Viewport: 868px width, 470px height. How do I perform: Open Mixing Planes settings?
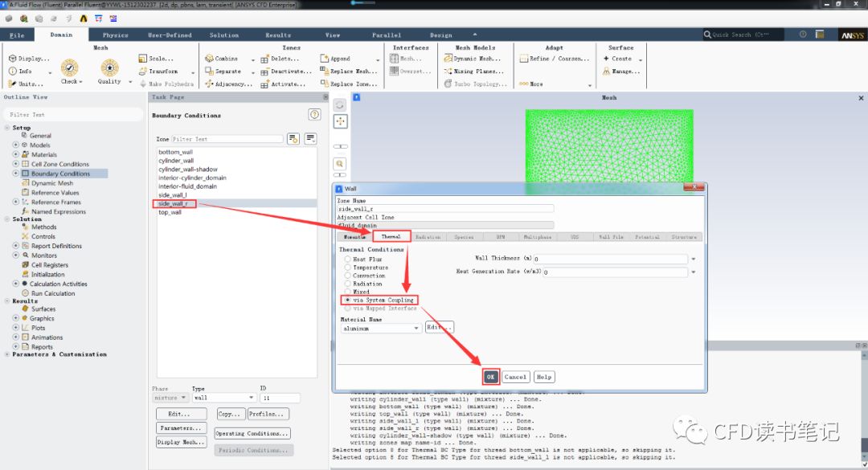pyautogui.click(x=474, y=71)
